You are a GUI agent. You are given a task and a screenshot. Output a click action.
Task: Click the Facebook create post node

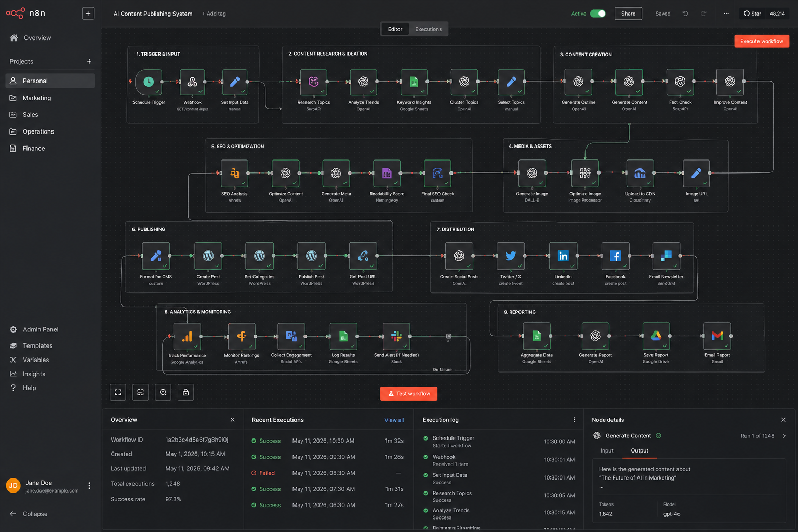pos(615,256)
